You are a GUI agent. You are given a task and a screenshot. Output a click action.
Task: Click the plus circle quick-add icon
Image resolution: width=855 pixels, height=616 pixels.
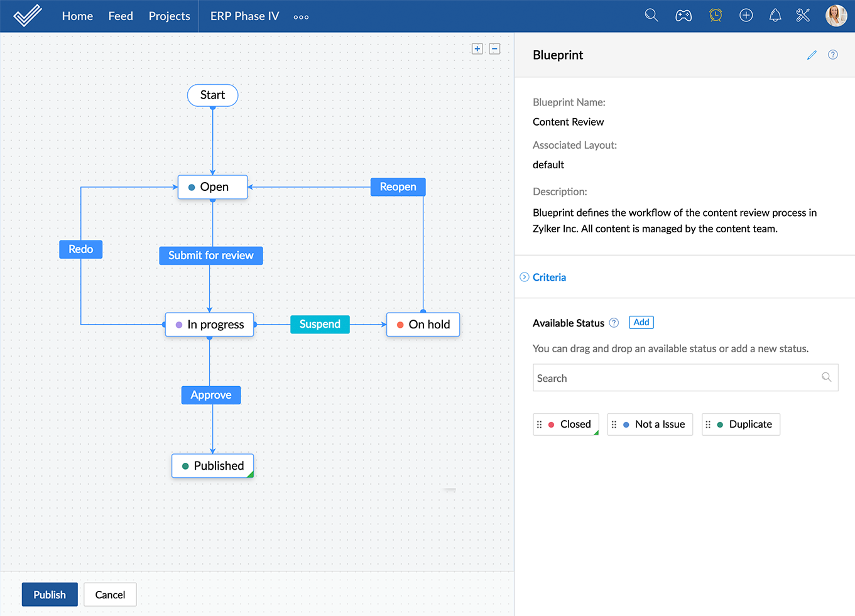[746, 16]
